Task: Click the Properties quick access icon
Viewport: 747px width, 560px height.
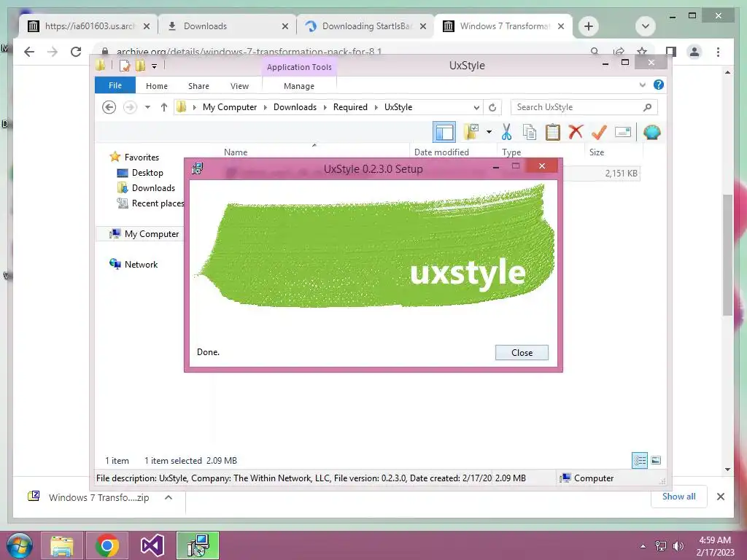Action: coord(125,66)
